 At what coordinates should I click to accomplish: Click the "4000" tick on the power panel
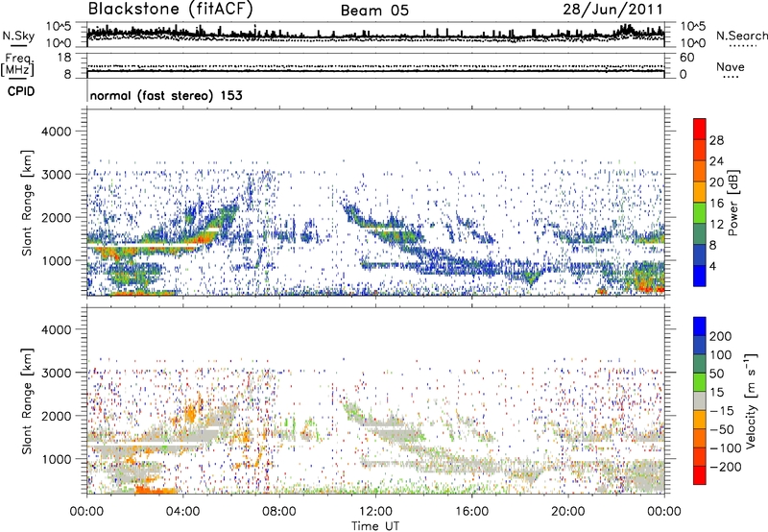(56, 132)
